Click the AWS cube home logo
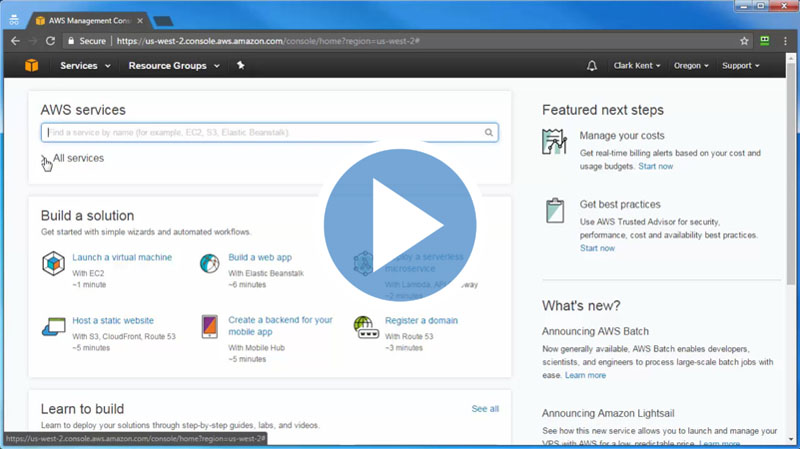This screenshot has height=449, width=800. 31,66
